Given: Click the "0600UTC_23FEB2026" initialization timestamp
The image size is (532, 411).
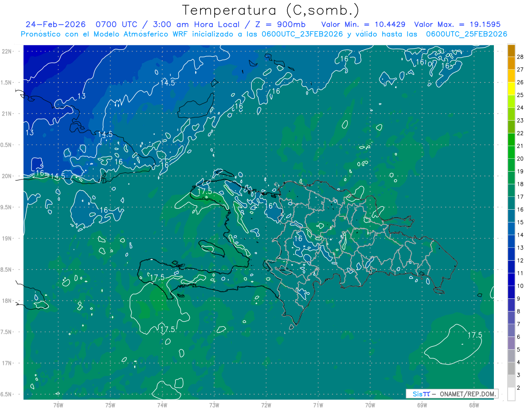Looking at the screenshot, I should click(x=302, y=34).
